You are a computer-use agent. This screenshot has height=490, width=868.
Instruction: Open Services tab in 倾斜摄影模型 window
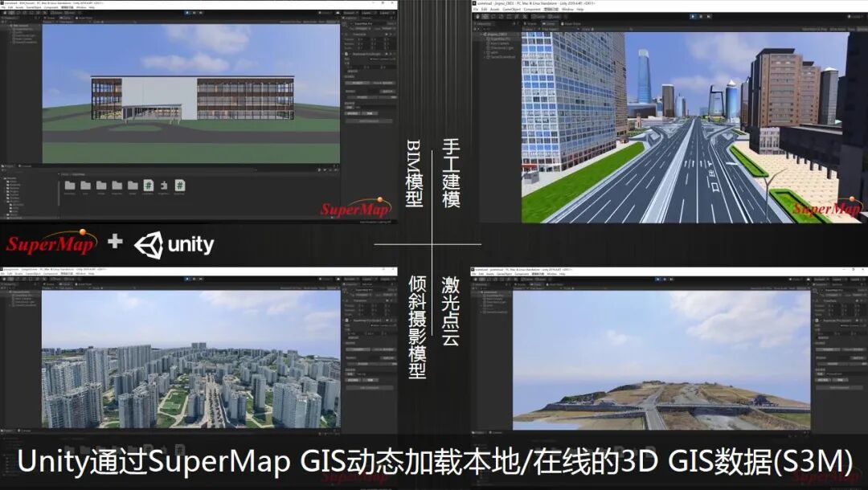point(366,284)
